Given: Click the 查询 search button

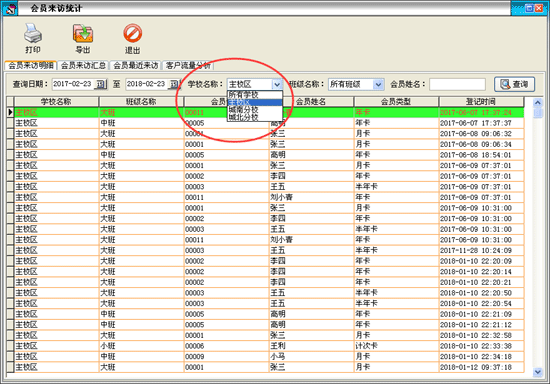Looking at the screenshot, I should pos(514,84).
